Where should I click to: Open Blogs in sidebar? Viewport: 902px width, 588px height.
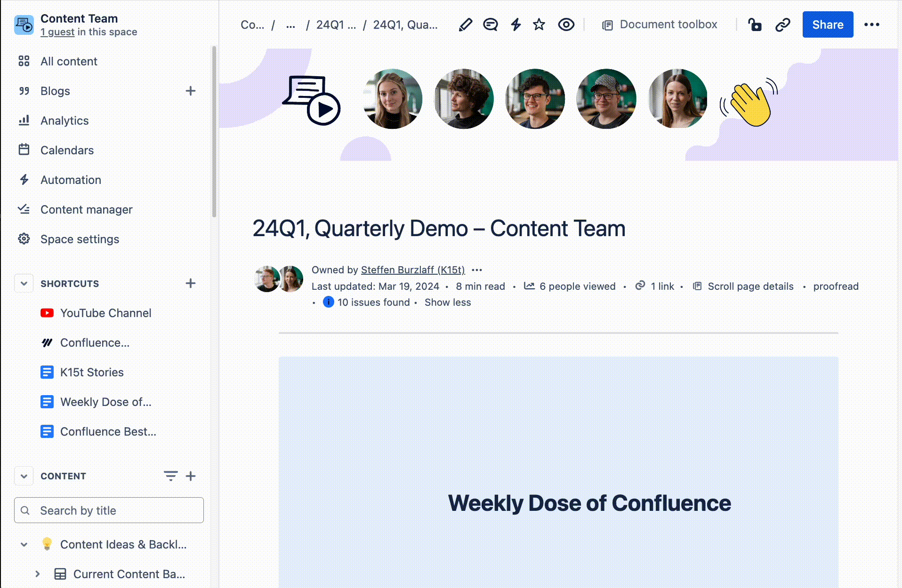click(x=55, y=91)
